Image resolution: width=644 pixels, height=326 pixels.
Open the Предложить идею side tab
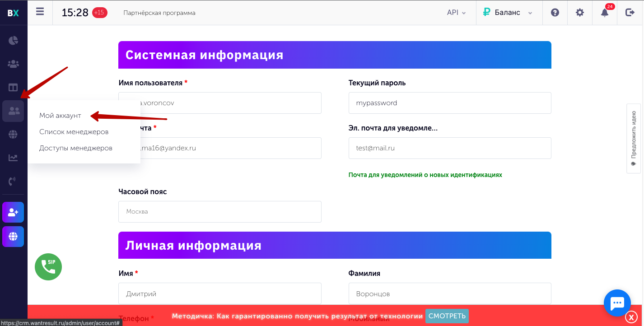point(634,138)
